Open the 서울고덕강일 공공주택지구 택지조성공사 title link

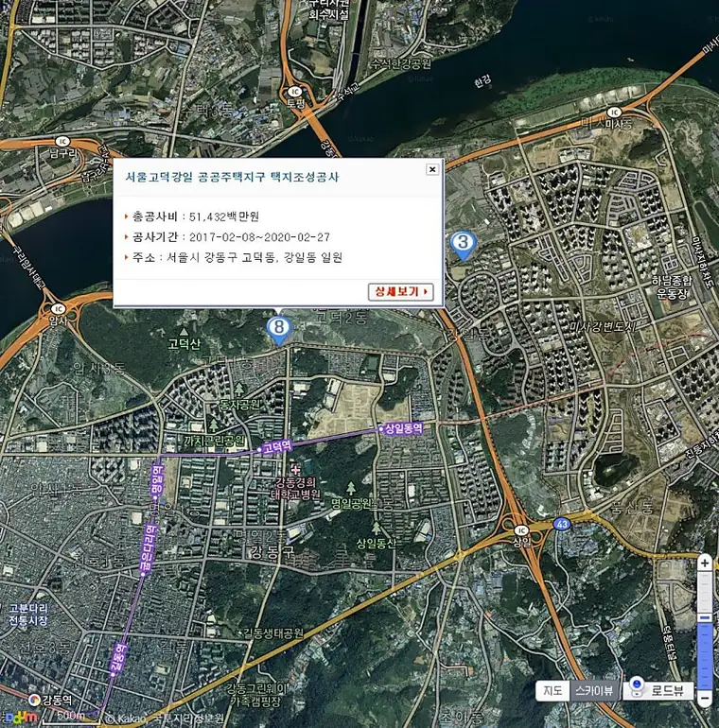pyautogui.click(x=232, y=177)
